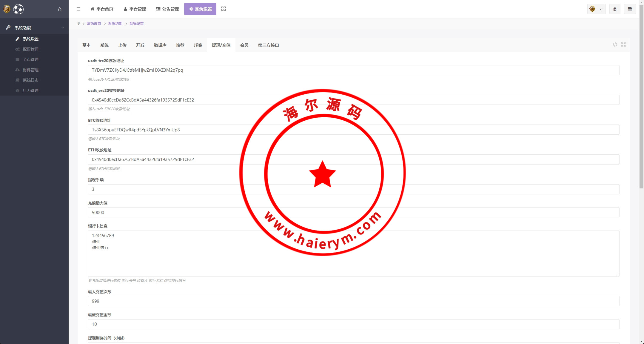Click the refresh icon in the tab panel
The image size is (644, 344).
coord(615,44)
